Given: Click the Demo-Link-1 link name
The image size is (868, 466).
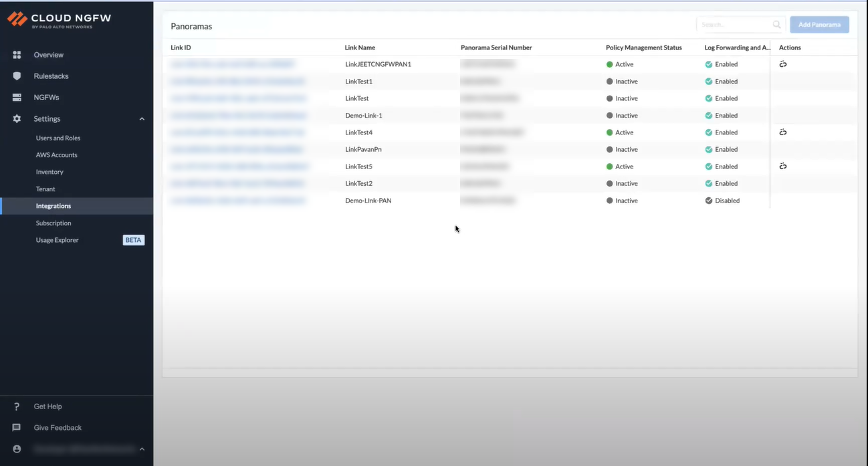Looking at the screenshot, I should (363, 116).
